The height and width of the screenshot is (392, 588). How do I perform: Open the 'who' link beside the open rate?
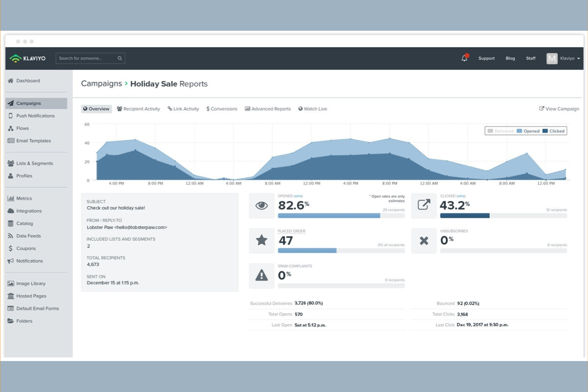(299, 196)
